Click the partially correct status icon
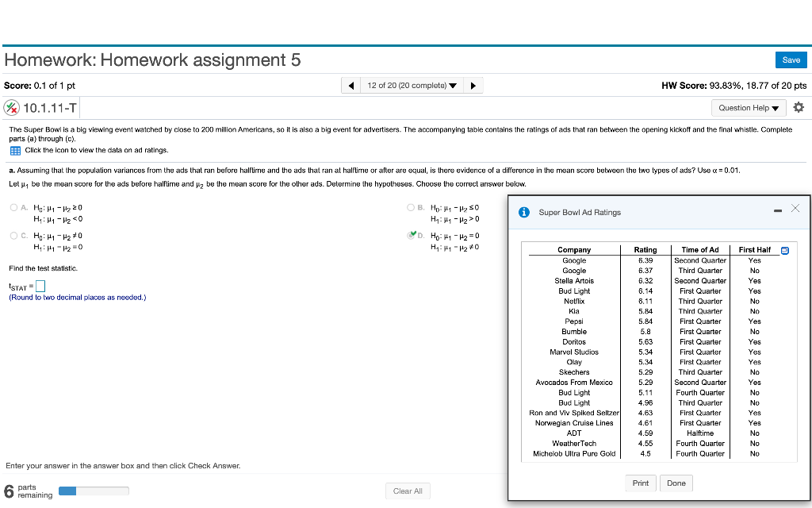This screenshot has width=812, height=508. tap(11, 108)
